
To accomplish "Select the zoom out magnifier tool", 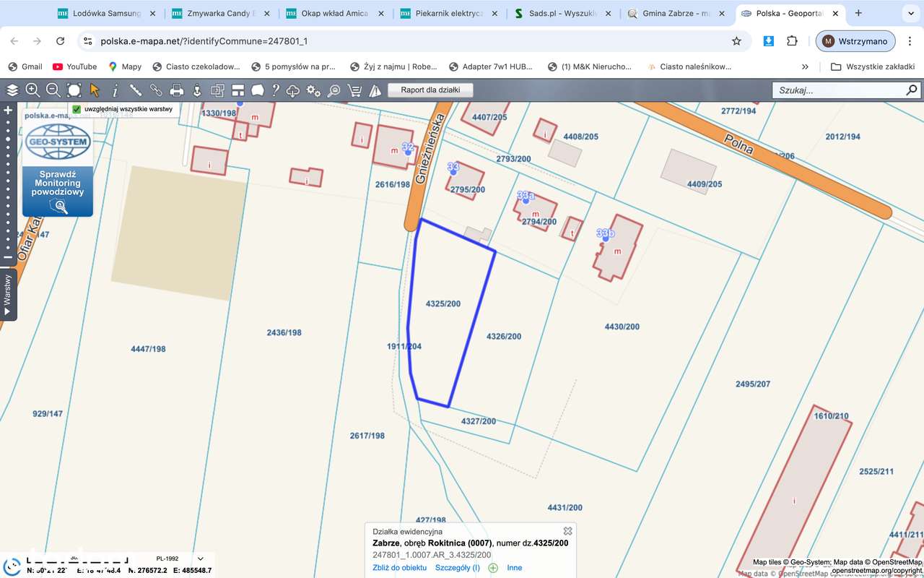I will coord(53,90).
